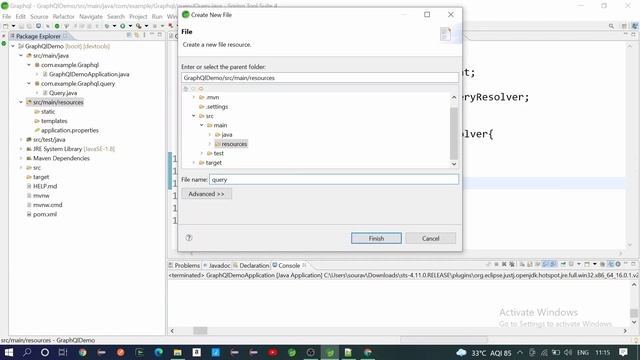This screenshot has width=640, height=360.
Task: Expand Maven Dependencies in Package Explorer
Action: (21, 158)
